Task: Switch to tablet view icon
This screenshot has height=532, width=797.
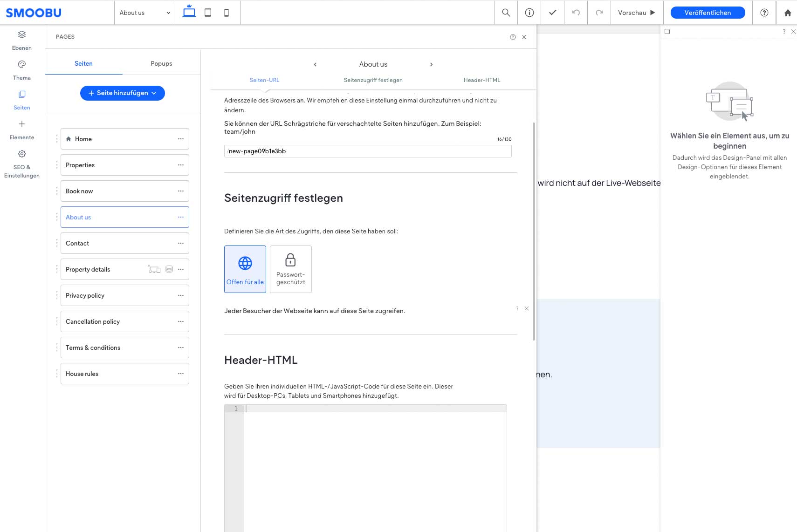Action: coord(208,13)
